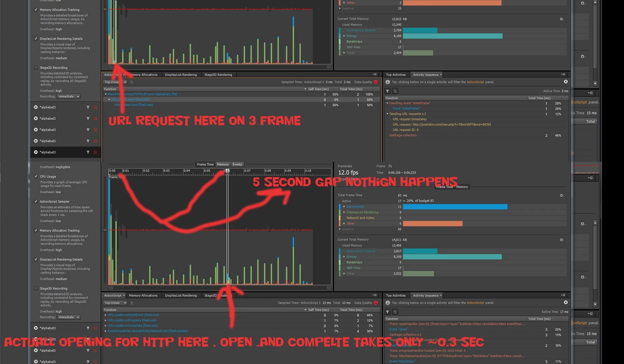
Task: Click the filter funnel on the highlighted *alphabet3 row
Action: pyautogui.click(x=88, y=152)
